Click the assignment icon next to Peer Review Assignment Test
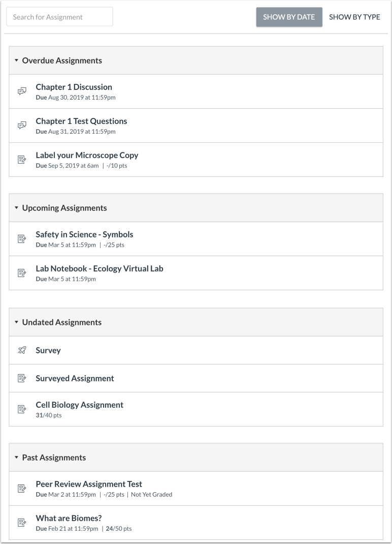 (x=22, y=489)
